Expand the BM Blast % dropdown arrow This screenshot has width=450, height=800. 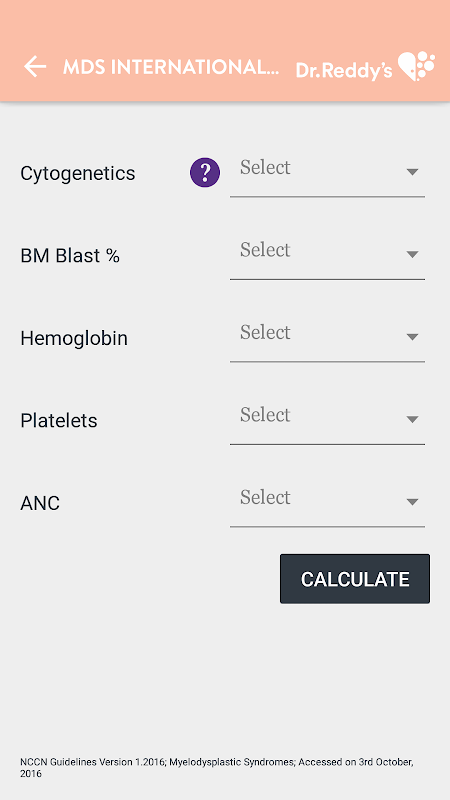pyautogui.click(x=412, y=254)
